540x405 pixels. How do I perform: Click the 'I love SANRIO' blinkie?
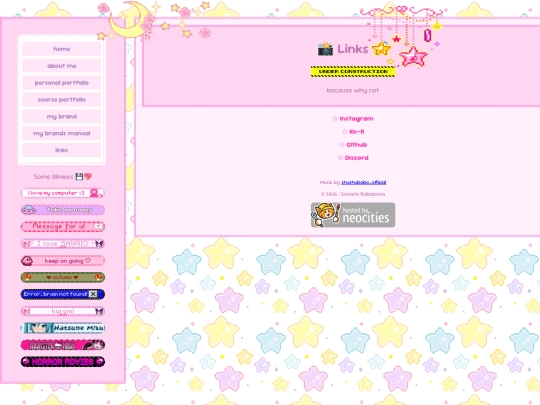(63, 243)
